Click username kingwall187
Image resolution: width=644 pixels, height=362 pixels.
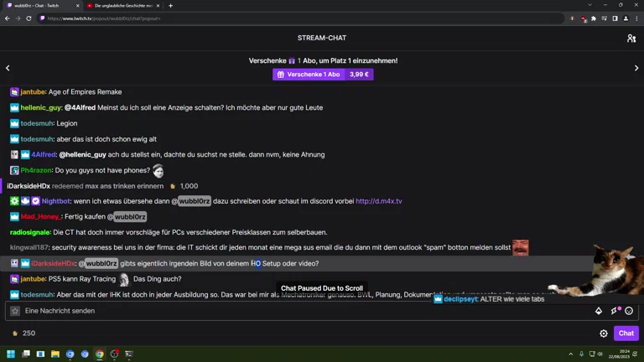[29, 247]
